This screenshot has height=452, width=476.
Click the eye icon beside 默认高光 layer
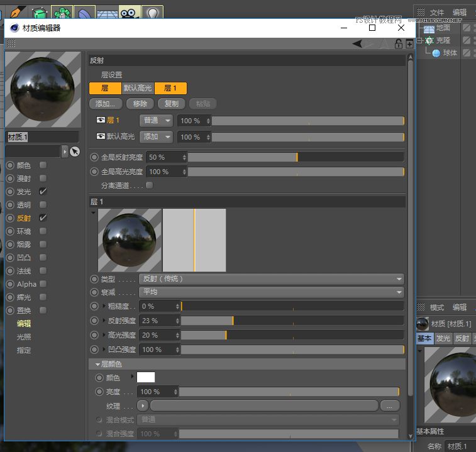point(101,136)
